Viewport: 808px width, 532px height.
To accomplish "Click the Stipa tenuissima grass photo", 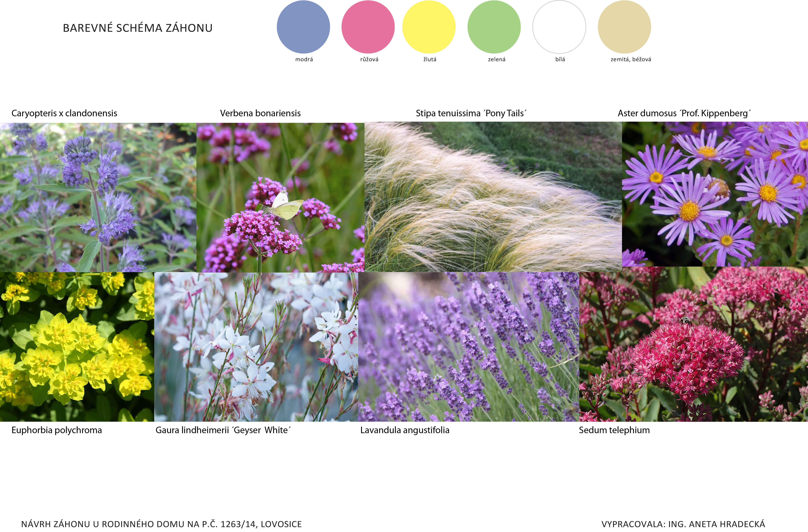I will [x=493, y=197].
